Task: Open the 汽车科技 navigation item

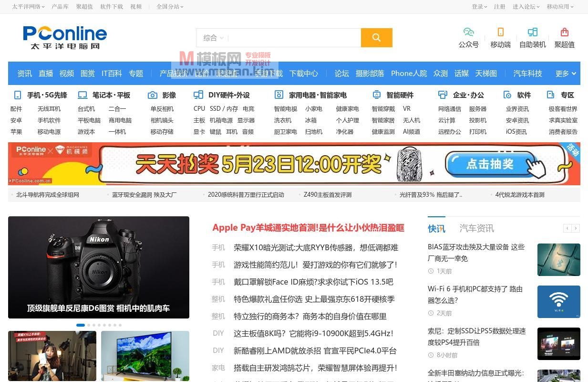Action: (x=528, y=74)
